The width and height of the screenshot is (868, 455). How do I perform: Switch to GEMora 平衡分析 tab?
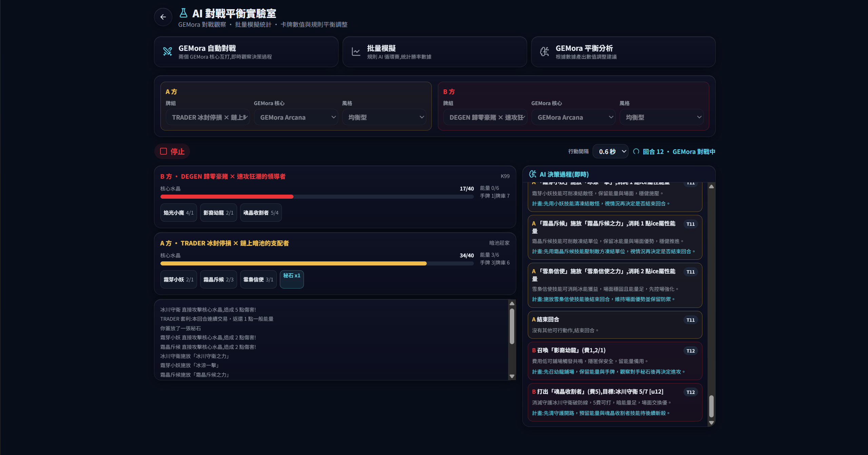coord(623,52)
